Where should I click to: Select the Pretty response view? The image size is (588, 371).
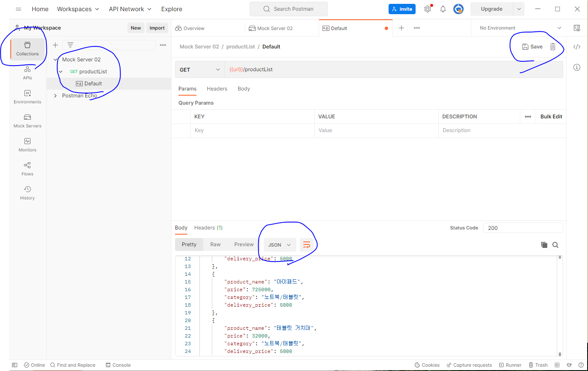point(189,244)
